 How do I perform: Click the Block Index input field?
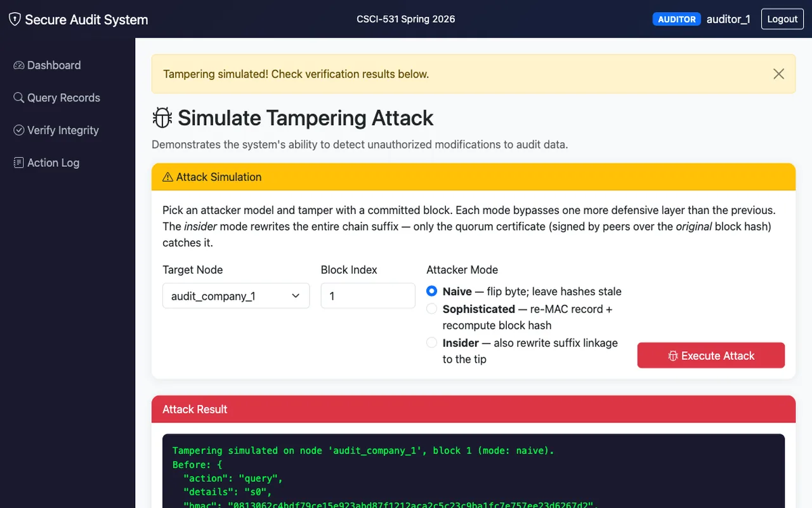(x=368, y=296)
